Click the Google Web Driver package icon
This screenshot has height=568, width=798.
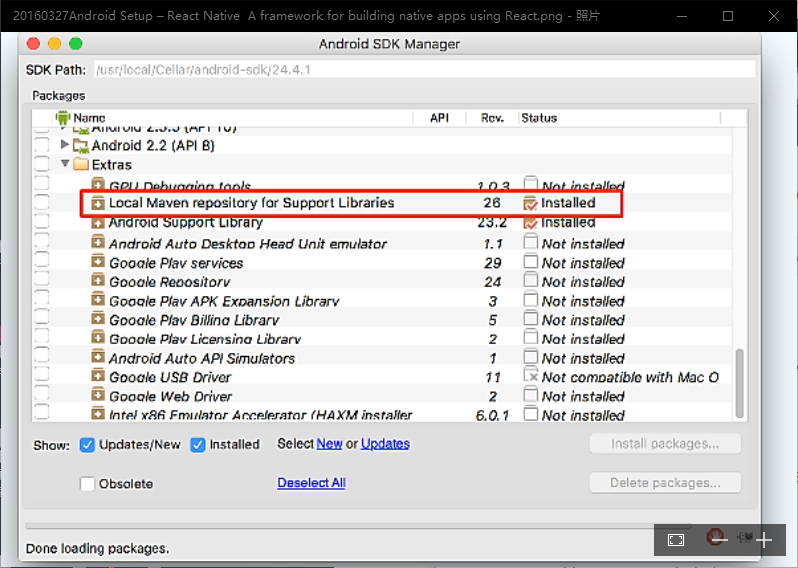(x=98, y=394)
